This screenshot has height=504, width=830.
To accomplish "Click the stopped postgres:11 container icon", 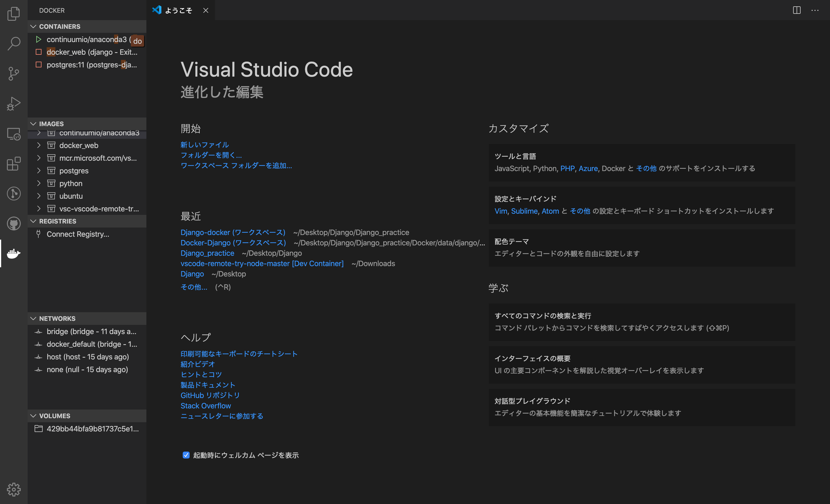I will 38,65.
